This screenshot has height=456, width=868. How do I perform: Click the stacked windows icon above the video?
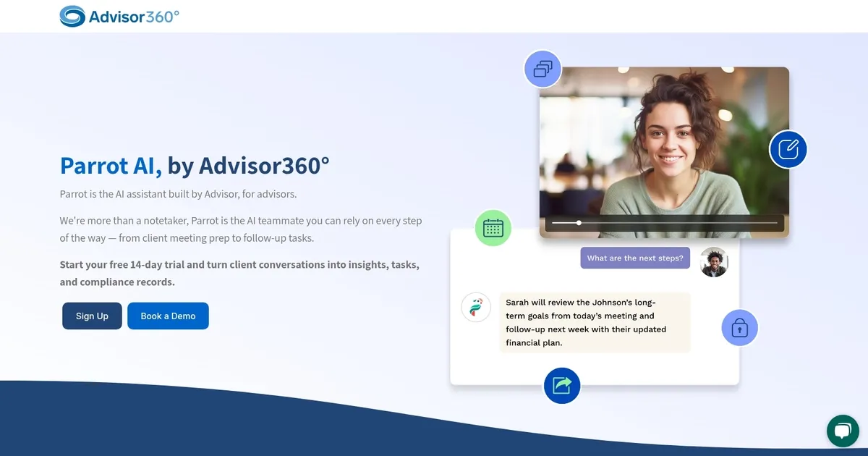coord(542,69)
